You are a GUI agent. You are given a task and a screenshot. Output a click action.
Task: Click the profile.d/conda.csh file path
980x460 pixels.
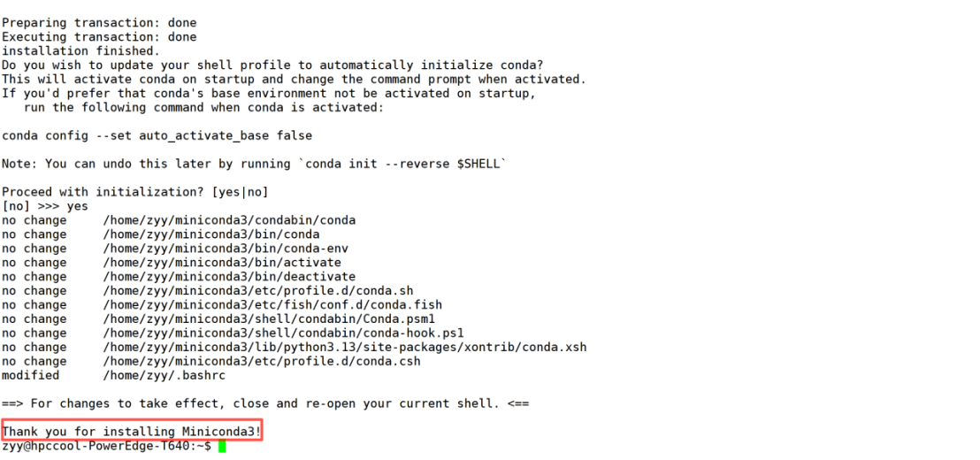click(262, 361)
